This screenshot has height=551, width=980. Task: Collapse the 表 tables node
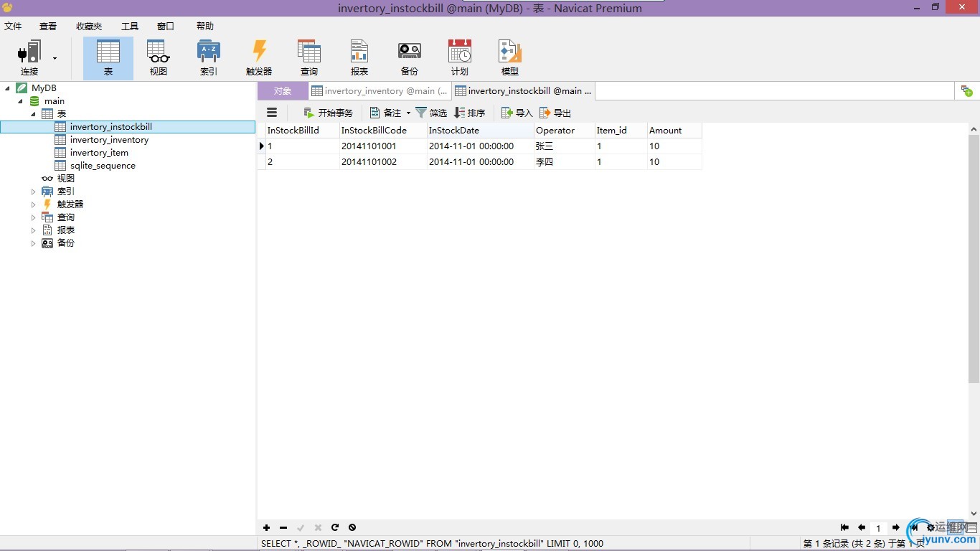point(34,114)
